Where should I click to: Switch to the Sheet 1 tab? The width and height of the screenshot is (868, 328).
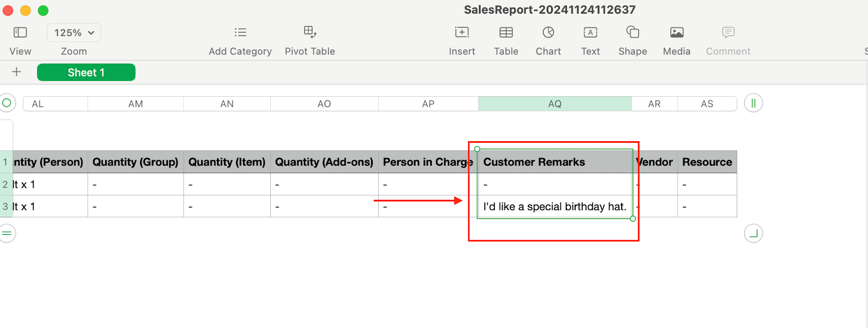pos(86,72)
